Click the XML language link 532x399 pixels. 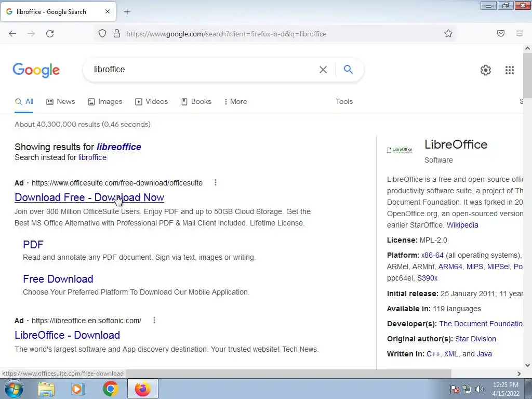451,354
